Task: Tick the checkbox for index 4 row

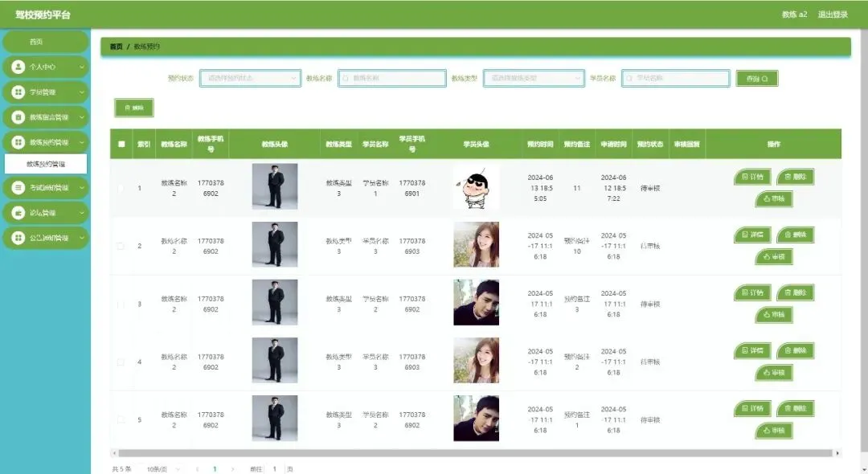Action: (121, 362)
